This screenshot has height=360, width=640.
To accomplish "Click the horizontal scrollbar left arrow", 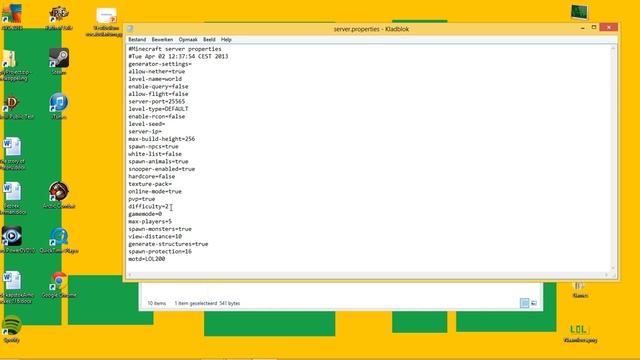I will 130,275.
